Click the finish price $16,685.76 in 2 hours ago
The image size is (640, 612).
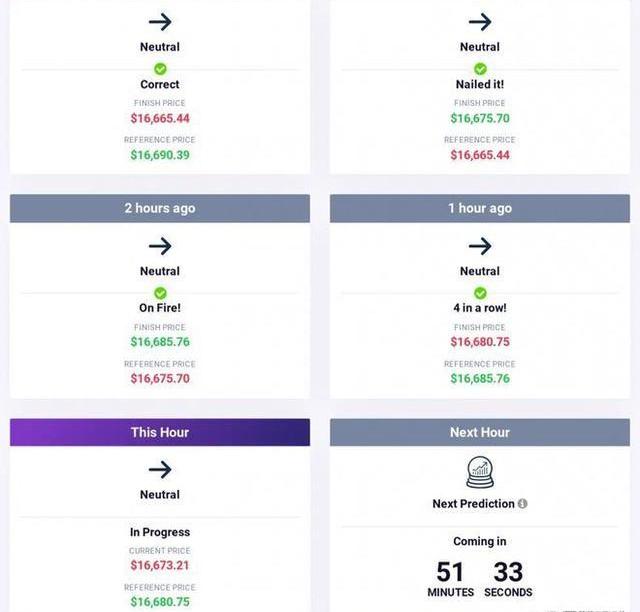(160, 342)
